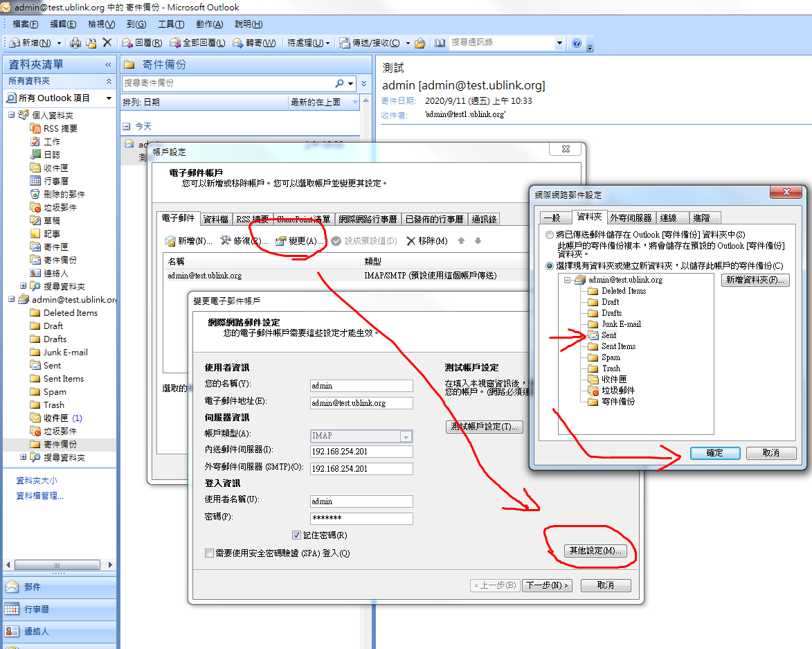Check the Remember password (記住密碼) checkbox
The image size is (812, 649).
pyautogui.click(x=297, y=535)
